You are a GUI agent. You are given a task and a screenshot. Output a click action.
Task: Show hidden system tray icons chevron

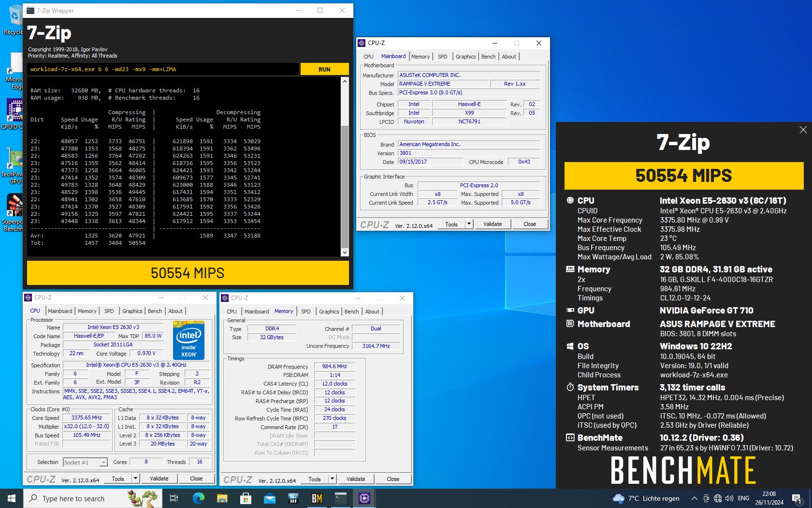(x=695, y=498)
